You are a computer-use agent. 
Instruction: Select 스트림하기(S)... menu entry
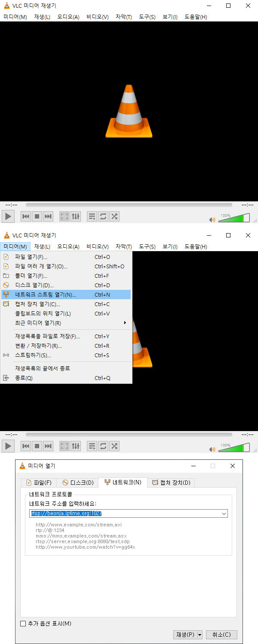click(66, 355)
